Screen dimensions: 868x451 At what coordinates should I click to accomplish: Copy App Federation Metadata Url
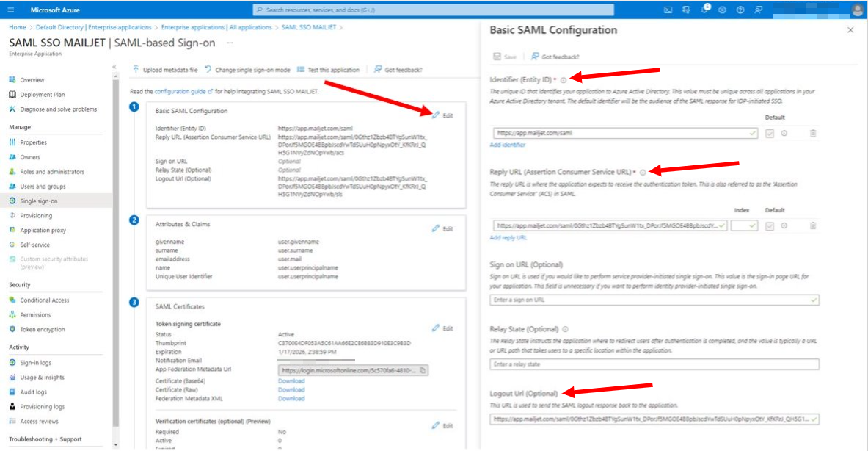423,370
